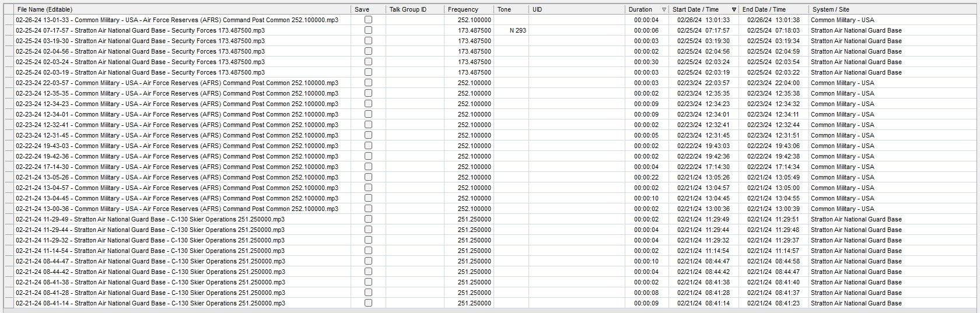Select file 02-23-24 12-32-41 AFRS recording
Screen dimensions: 980x313
177,125
